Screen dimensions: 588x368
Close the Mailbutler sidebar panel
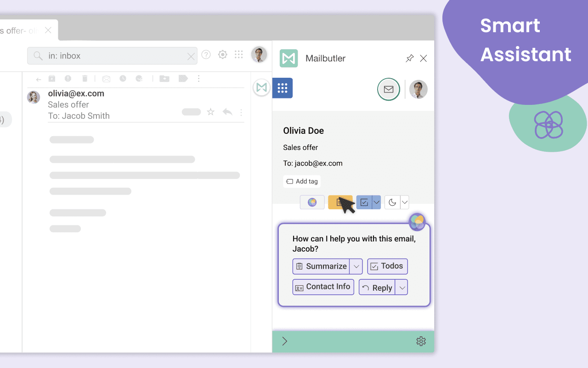(x=424, y=58)
